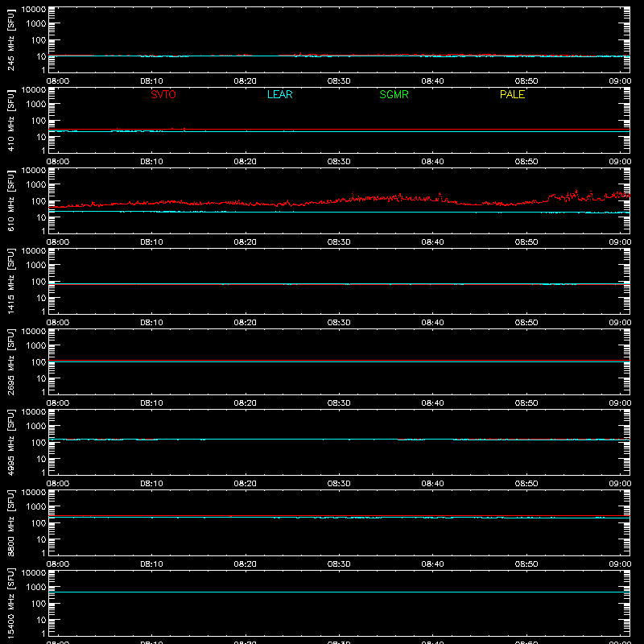The height and width of the screenshot is (644, 644).
Task: Click the 08:20 label under the 610 MHz panel
Action: click(246, 242)
